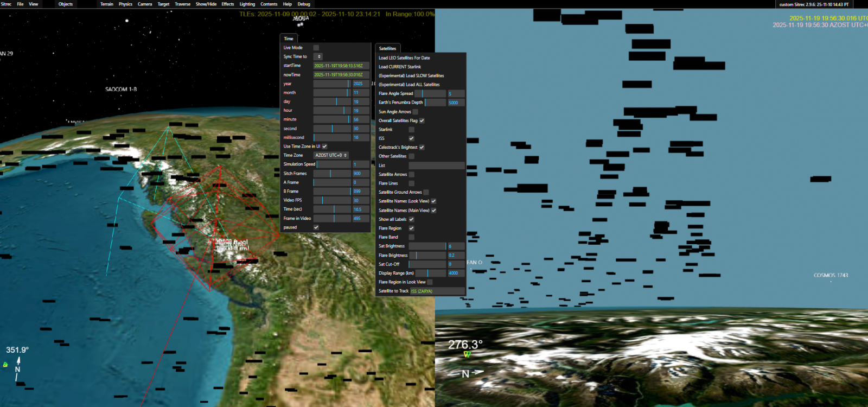Enable the Live Mode checkbox
Screen dimensions: 868x407
coord(316,48)
